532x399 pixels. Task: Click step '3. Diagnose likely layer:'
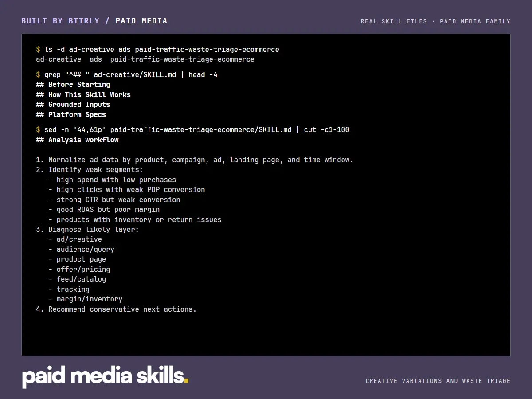click(87, 230)
